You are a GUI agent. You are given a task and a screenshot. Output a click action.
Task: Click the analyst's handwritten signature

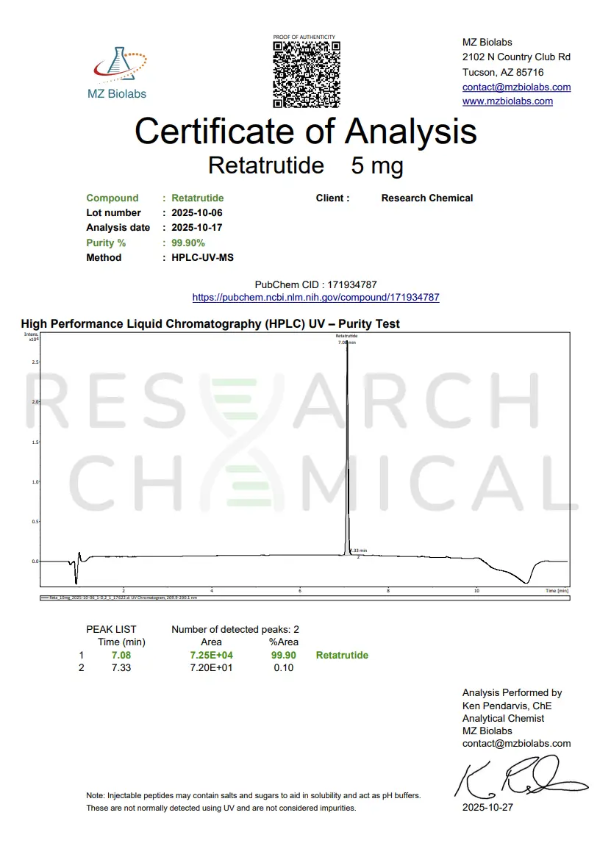pos(521,778)
